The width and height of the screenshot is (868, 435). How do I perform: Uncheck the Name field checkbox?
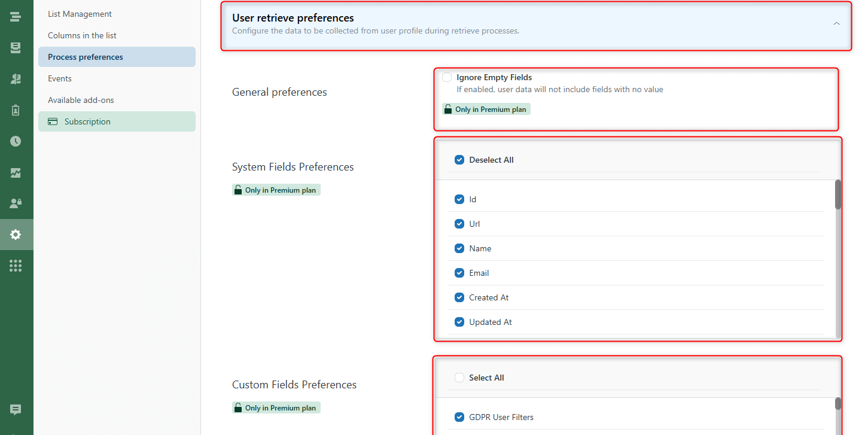point(459,248)
